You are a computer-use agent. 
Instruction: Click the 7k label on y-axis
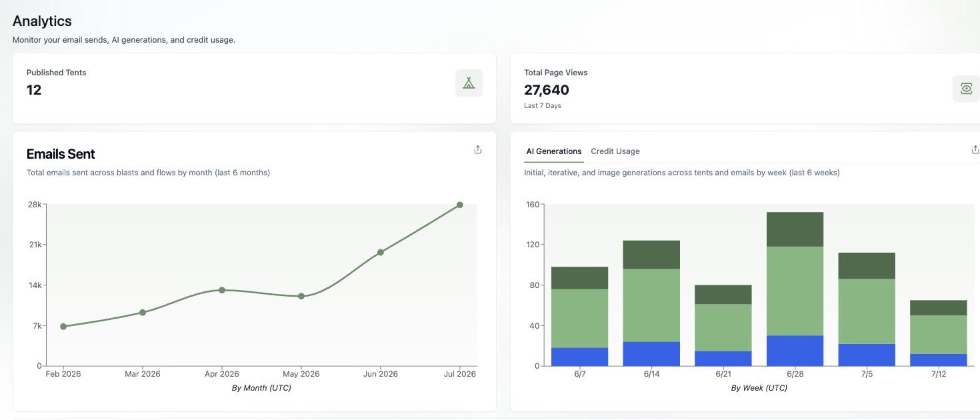coord(37,326)
